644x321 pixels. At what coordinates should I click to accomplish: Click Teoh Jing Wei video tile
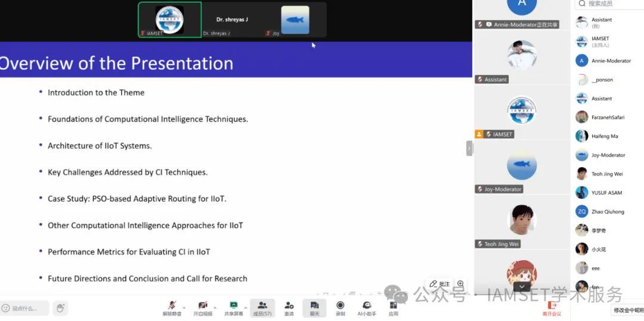[x=522, y=222]
